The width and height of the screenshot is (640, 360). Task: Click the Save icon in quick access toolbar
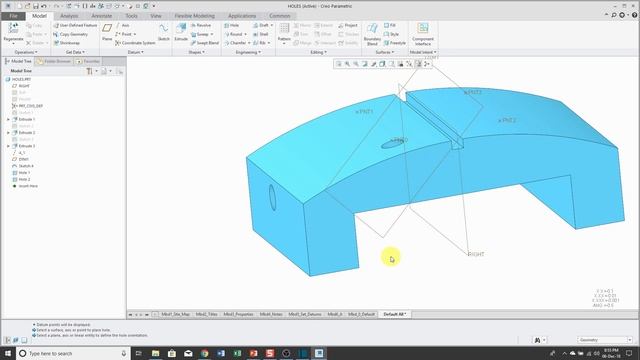point(36,6)
